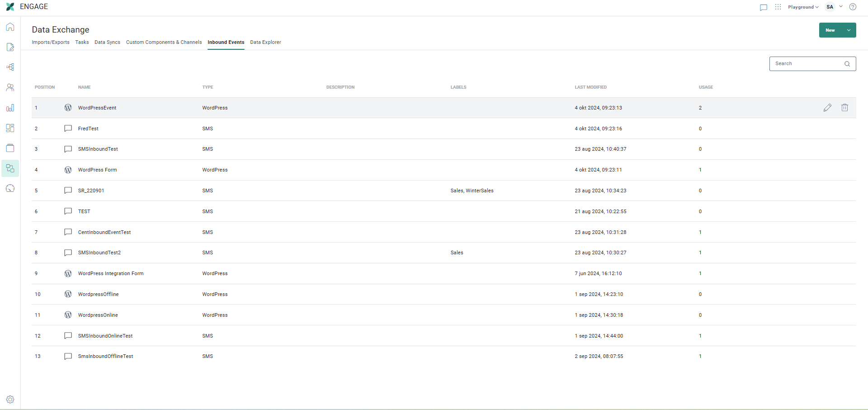Click the pencil edit icon for WordPressEvent
The height and width of the screenshot is (410, 868).
pos(827,108)
